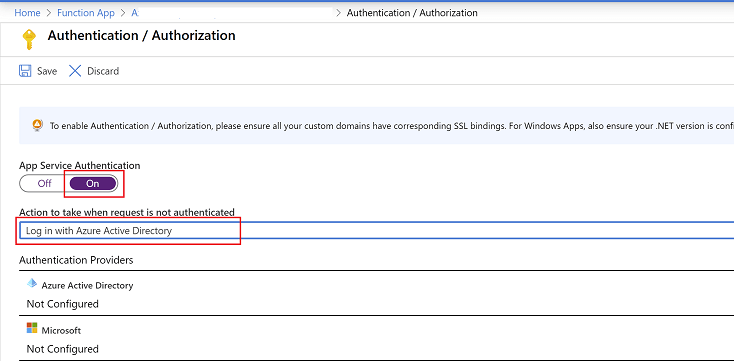Click the Azure Active Directory provider icon
This screenshot has width=734, height=361.
[x=32, y=284]
